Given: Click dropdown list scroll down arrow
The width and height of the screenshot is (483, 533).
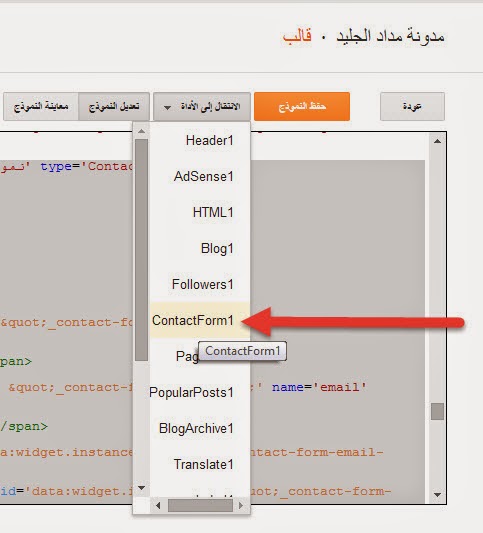Looking at the screenshot, I should click(x=141, y=488).
